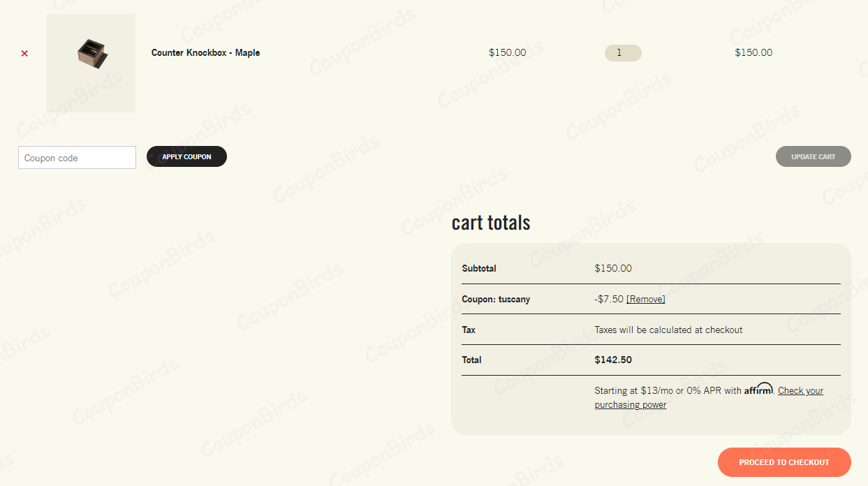Click the Affirm logo in cart totals

tap(758, 389)
